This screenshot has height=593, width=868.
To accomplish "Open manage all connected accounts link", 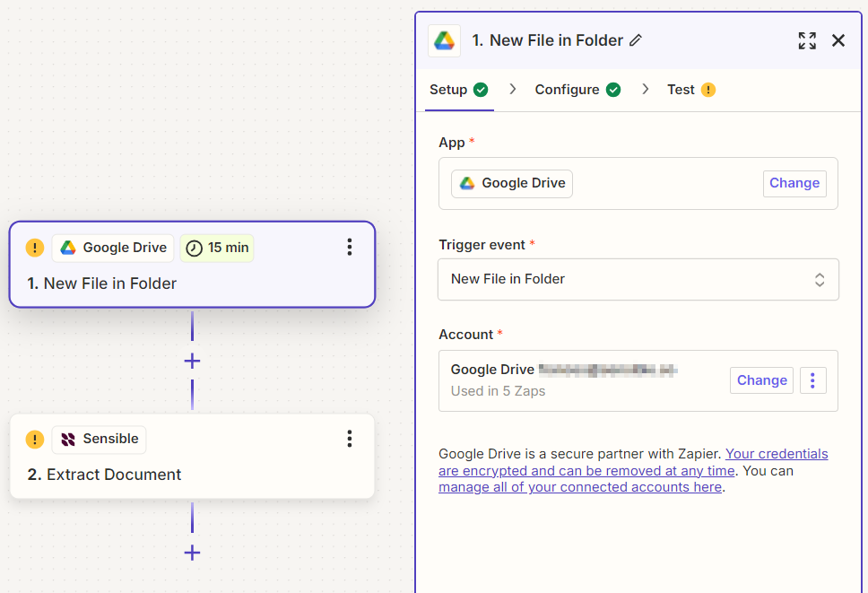I will click(580, 487).
